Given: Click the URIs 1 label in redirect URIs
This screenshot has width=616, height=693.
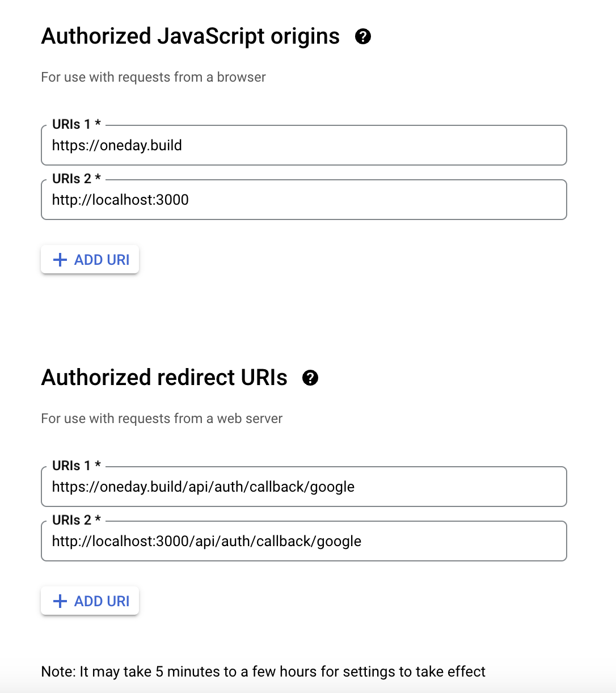Looking at the screenshot, I should point(77,466).
